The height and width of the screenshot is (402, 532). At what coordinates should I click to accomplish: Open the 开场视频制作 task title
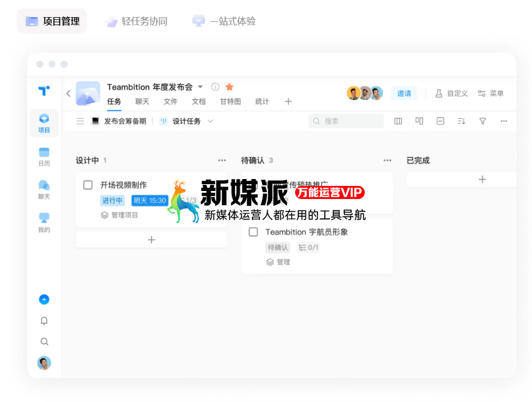(123, 185)
